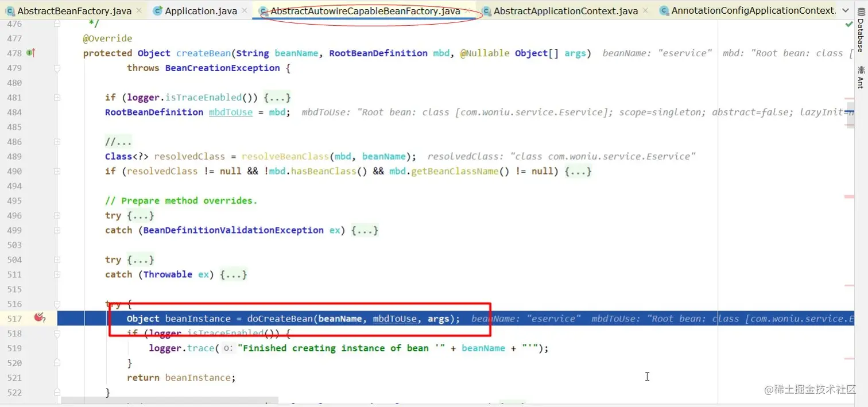Click the red error stripe mark beside line 520
Image resolution: width=868 pixels, height=407 pixels.
pos(849,359)
